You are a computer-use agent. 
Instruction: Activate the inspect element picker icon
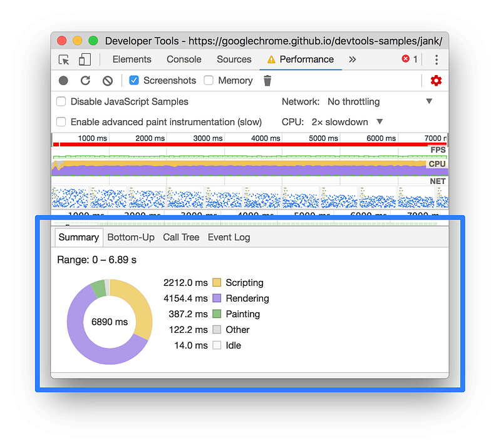coord(64,59)
